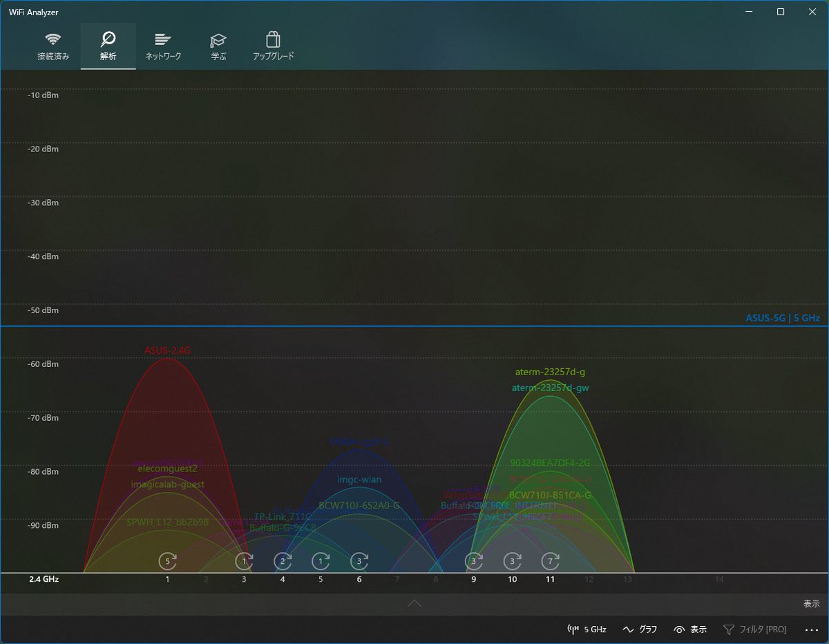Screen dimensions: 829x644
Task: Click the channel 1 overlap badge showing 5
Action: 167,561
